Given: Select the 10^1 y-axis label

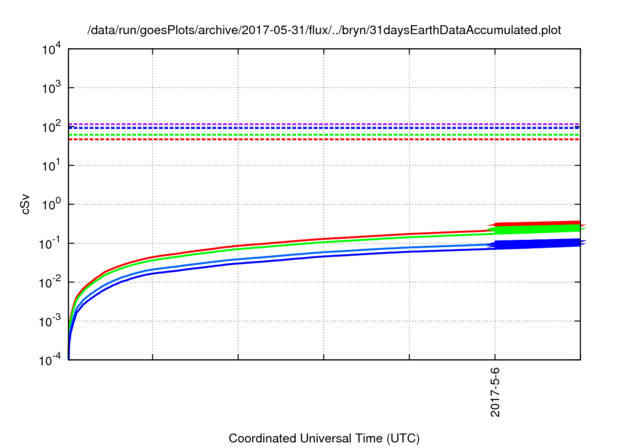Looking at the screenshot, I should coord(51,166).
